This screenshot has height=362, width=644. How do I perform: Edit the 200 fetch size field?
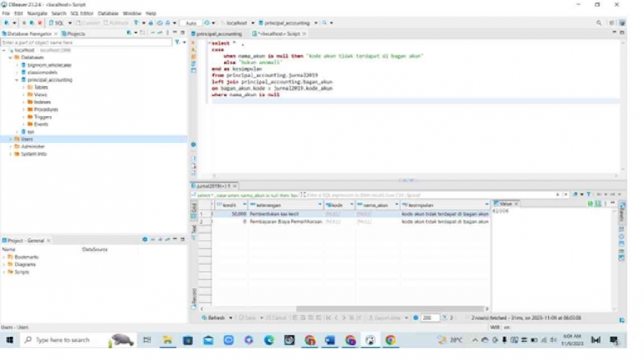430,318
